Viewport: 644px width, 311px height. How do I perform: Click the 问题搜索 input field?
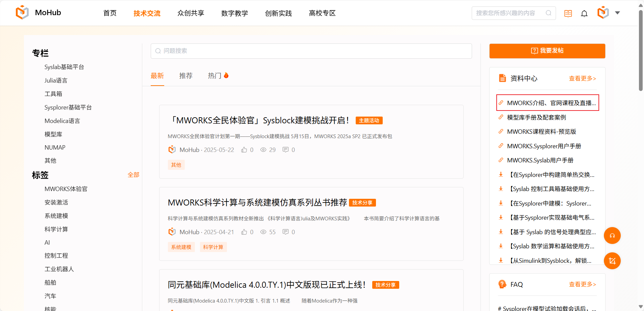311,51
